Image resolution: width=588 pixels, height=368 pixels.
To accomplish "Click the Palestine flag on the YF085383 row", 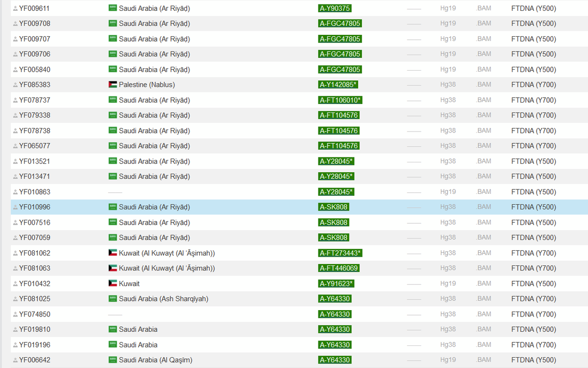I will pos(113,84).
